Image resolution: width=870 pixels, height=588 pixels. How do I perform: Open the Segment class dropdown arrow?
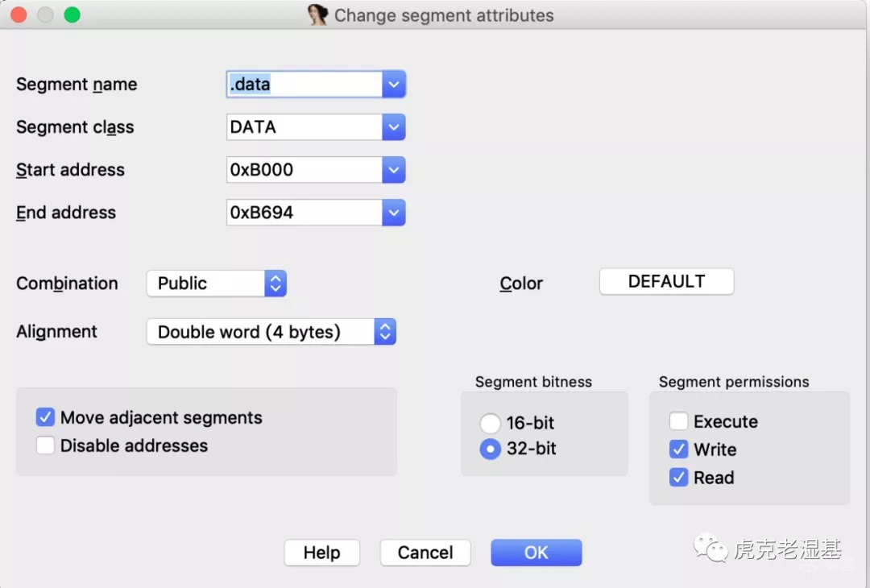point(393,126)
